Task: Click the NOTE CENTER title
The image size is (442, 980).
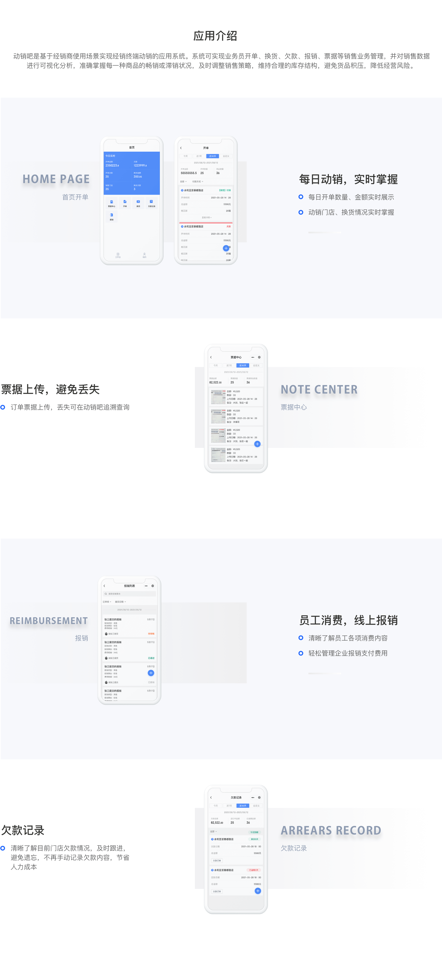Action: [x=319, y=389]
